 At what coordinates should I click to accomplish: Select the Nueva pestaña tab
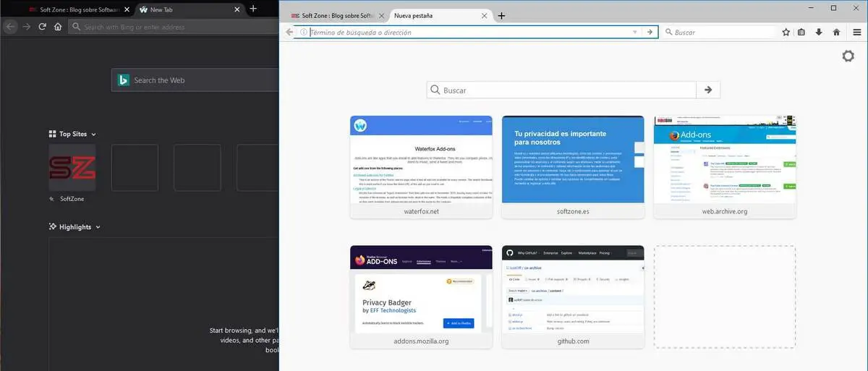[441, 15]
